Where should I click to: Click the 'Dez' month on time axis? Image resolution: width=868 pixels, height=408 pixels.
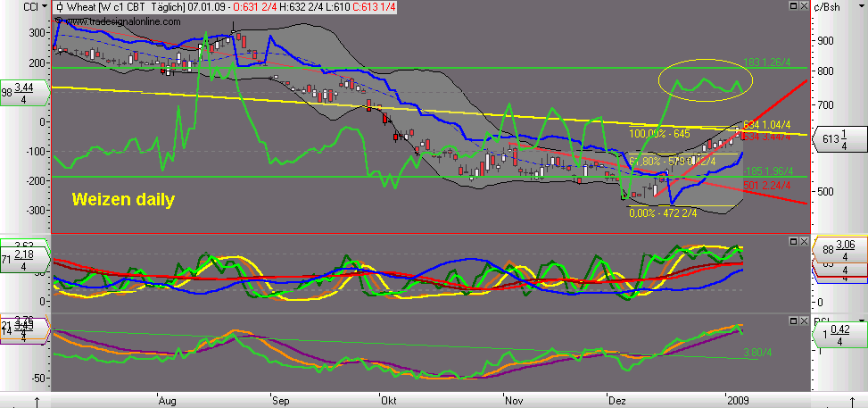[x=618, y=399]
